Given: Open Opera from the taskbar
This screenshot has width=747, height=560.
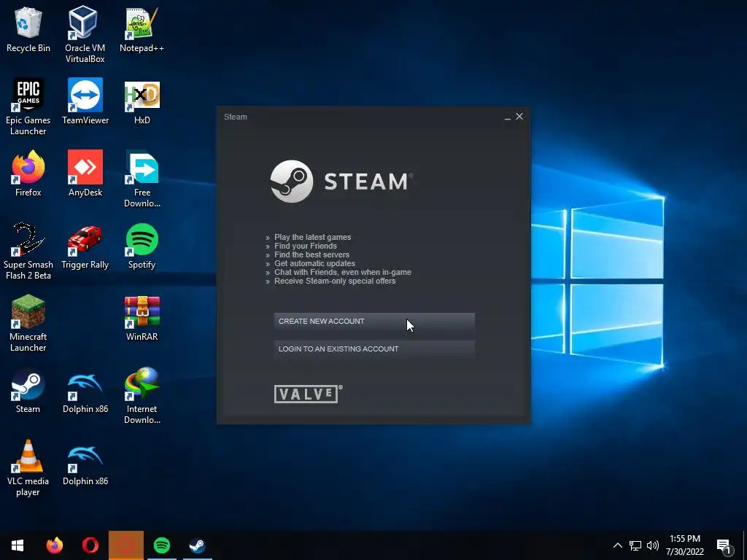Looking at the screenshot, I should pyautogui.click(x=90, y=545).
